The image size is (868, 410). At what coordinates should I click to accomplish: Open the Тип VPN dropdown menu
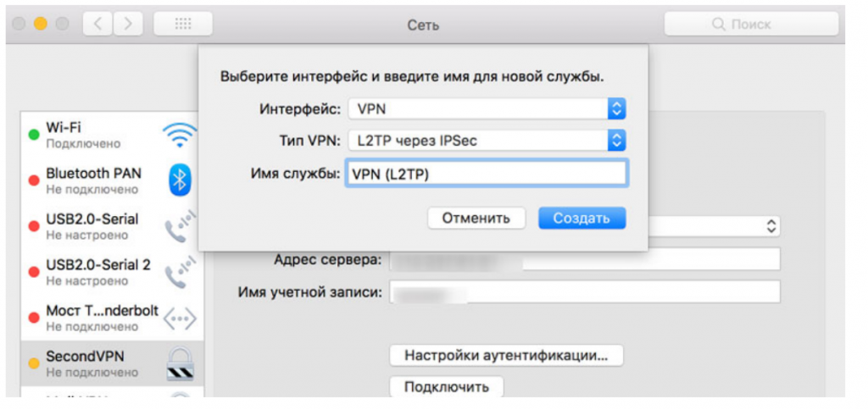click(487, 141)
